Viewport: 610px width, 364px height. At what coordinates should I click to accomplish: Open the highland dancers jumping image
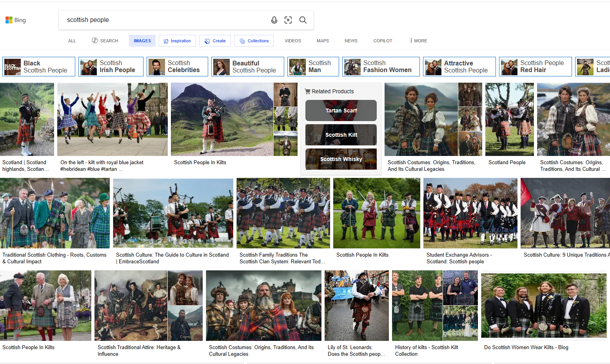pos(113,120)
